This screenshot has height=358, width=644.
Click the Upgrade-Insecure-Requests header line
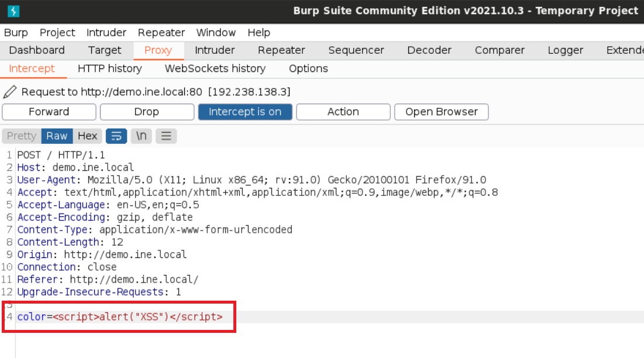coord(99,292)
